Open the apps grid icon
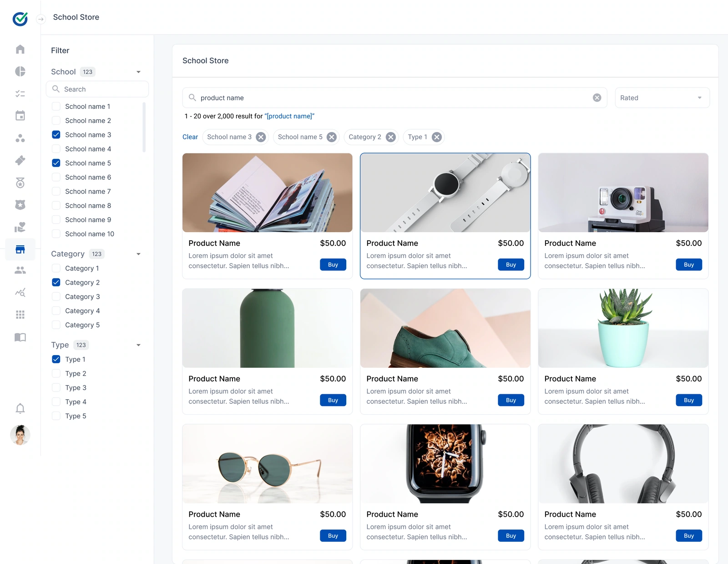 click(20, 315)
